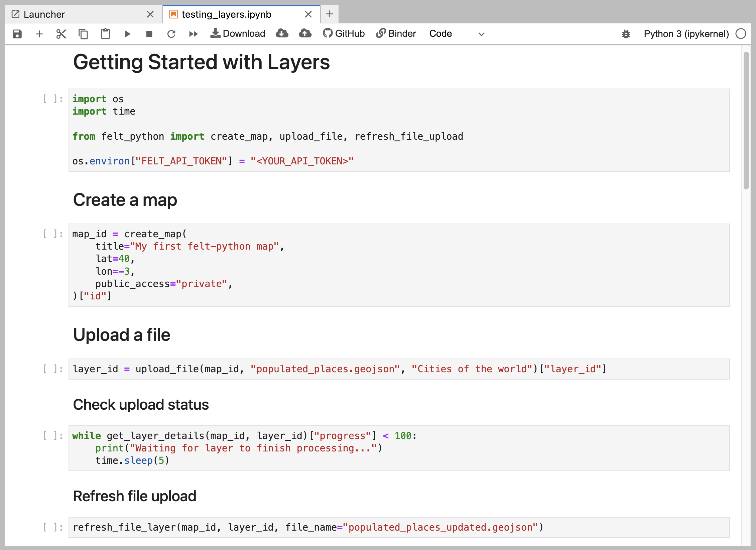Paste cell from clipboard

click(105, 34)
